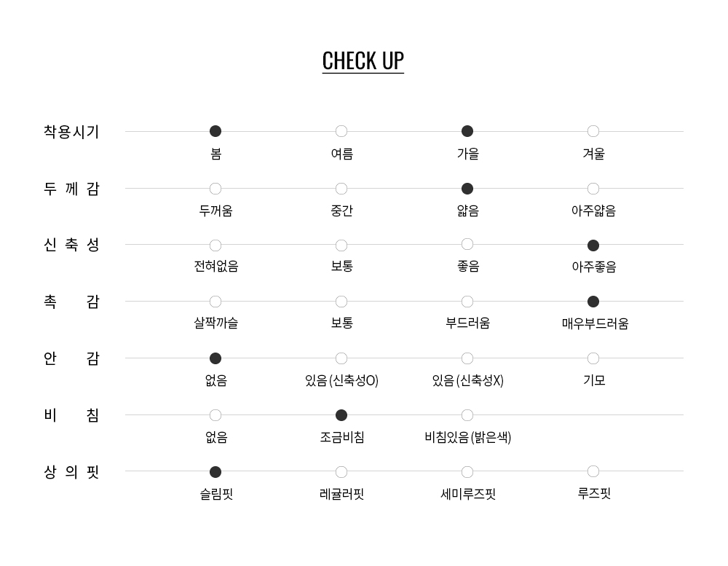Pick 기모 lining dot
Screen dimensions: 728x566
593,358
